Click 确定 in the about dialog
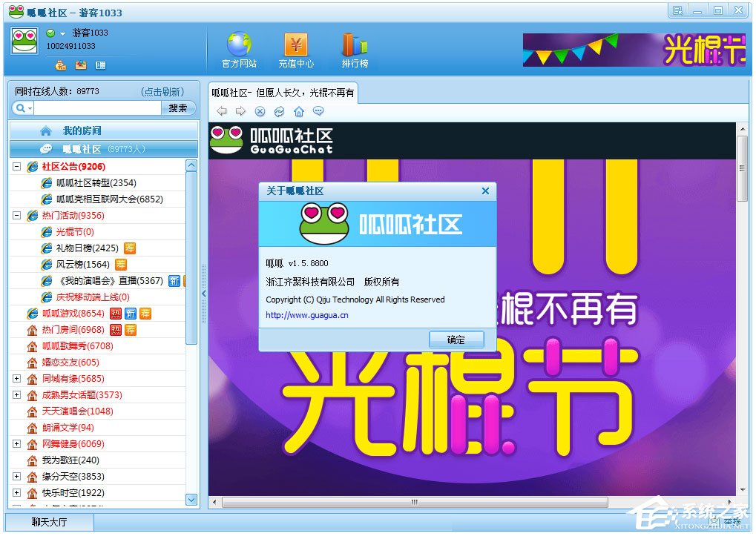 click(x=456, y=340)
